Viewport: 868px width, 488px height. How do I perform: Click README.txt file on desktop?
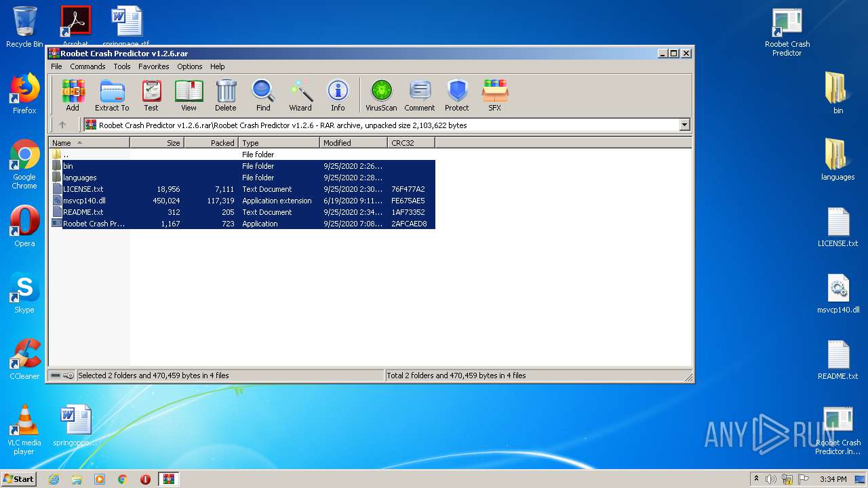pyautogui.click(x=838, y=359)
